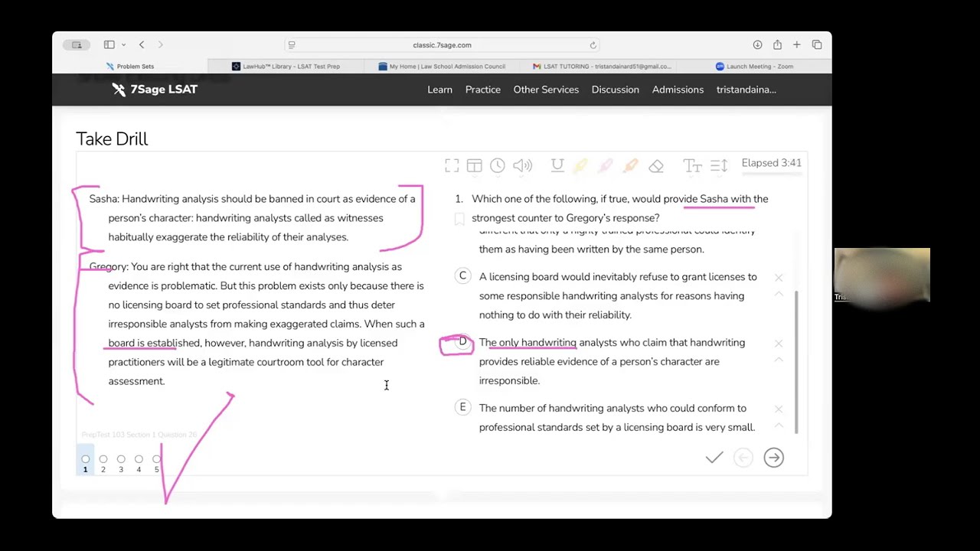The height and width of the screenshot is (551, 980).
Task: Open the timer clock settings icon
Action: click(x=498, y=166)
